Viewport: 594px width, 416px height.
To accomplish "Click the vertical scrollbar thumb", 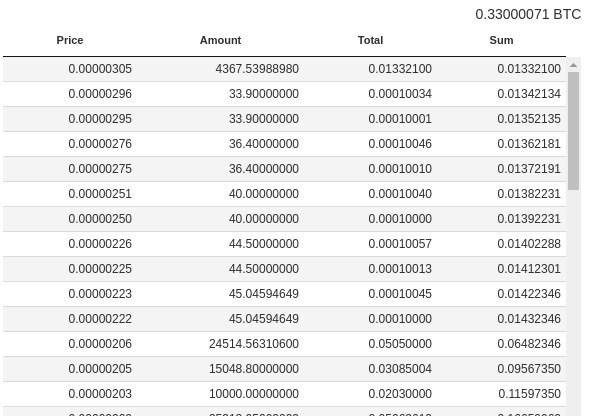I will (x=574, y=131).
